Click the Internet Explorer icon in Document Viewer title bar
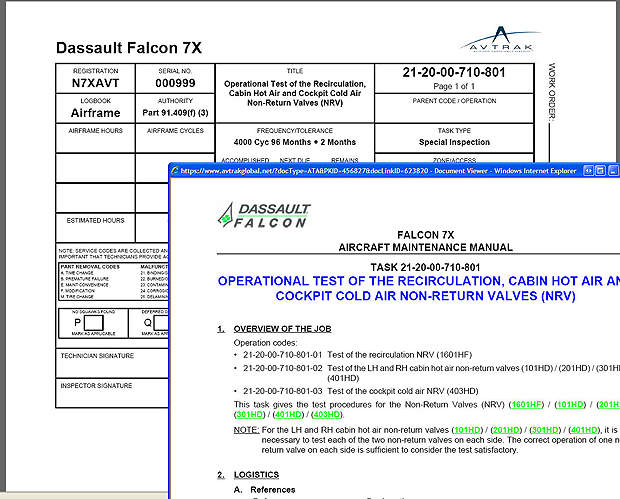Viewport: 620px width, 499px height. tap(175, 171)
